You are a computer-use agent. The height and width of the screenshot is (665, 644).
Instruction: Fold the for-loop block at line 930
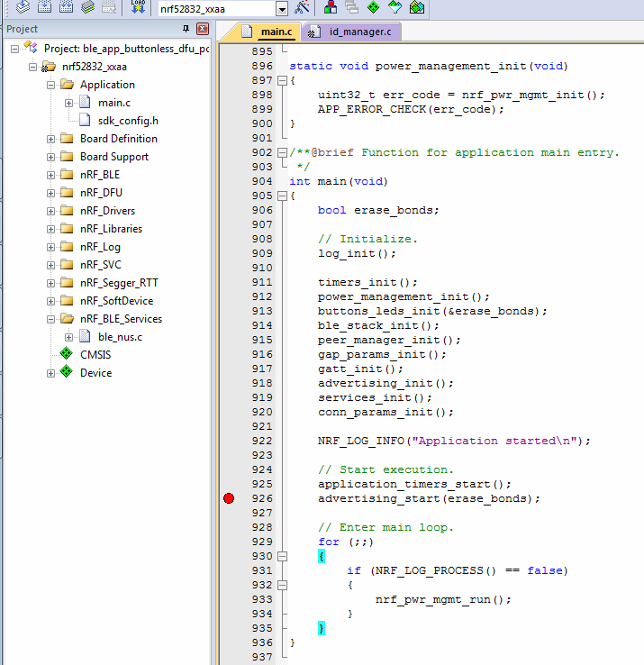pyautogui.click(x=282, y=557)
